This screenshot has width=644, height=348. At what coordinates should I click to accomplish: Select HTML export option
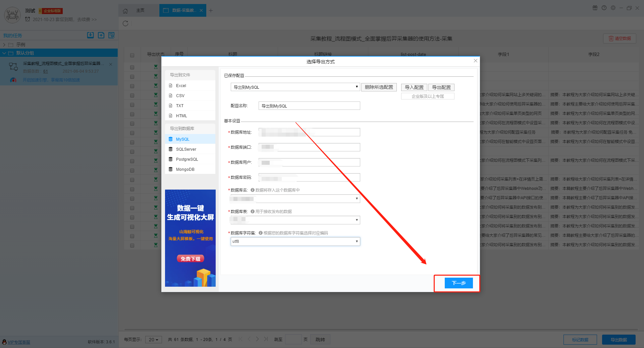click(x=190, y=116)
